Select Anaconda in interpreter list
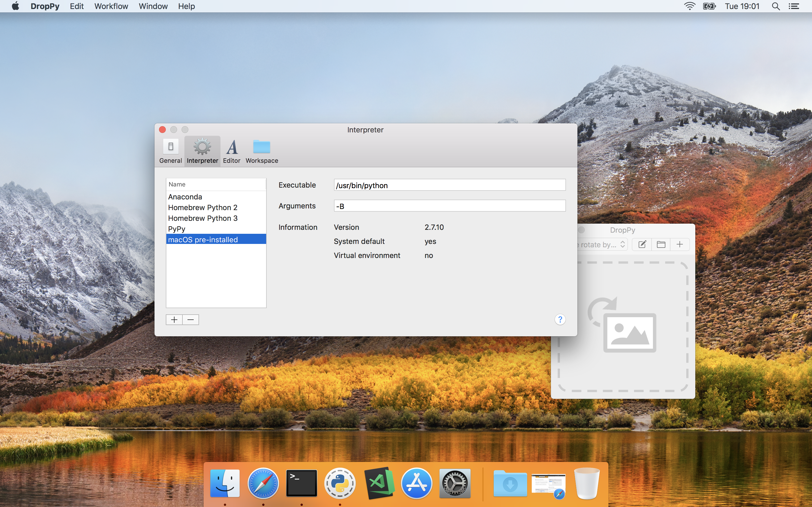Screen dimensions: 812x507 coord(185,197)
